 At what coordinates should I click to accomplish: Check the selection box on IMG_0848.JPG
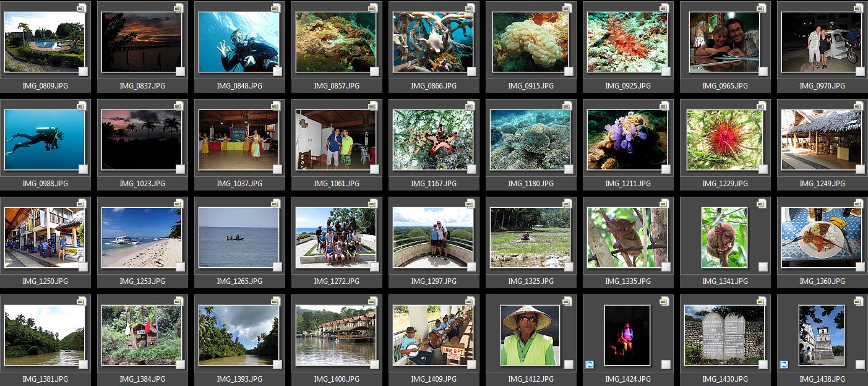[x=277, y=71]
